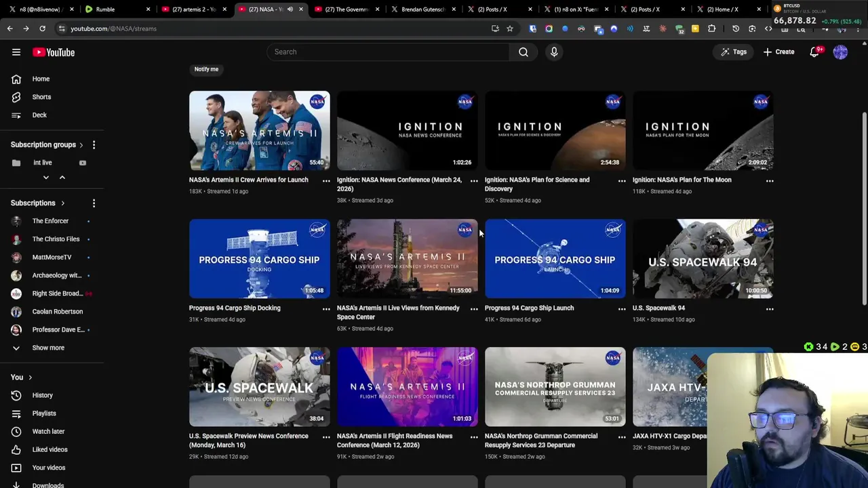Play U.S. Spacewalk 94 thumbnail
This screenshot has height=488, width=868.
[703, 258]
